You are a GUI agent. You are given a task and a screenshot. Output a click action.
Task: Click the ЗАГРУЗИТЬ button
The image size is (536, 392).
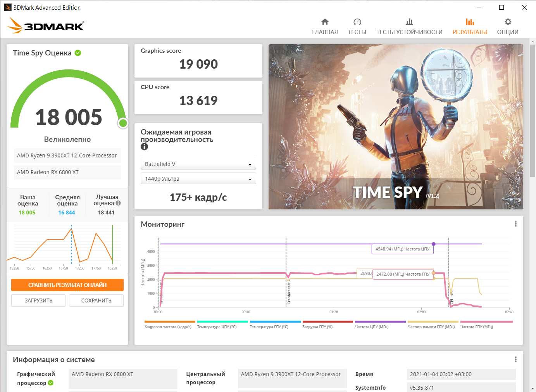pos(38,300)
